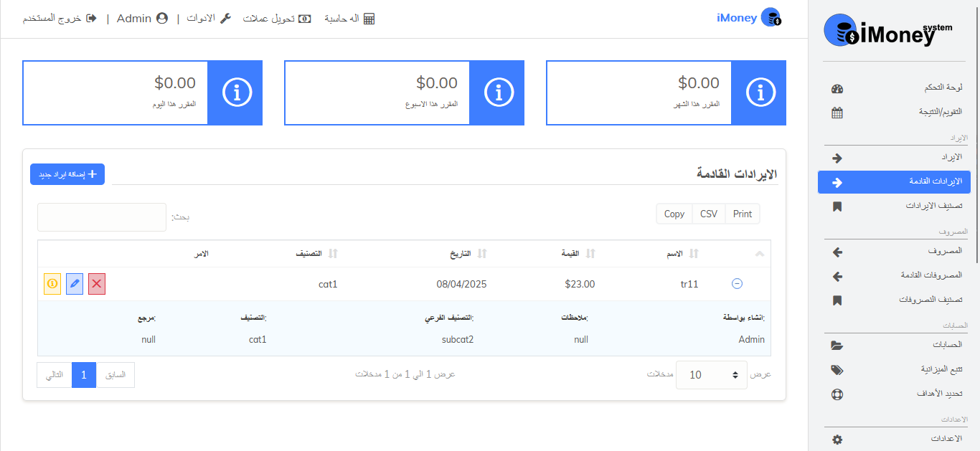Collapse the tr11 row details
This screenshot has height=451, width=980.
[x=737, y=284]
